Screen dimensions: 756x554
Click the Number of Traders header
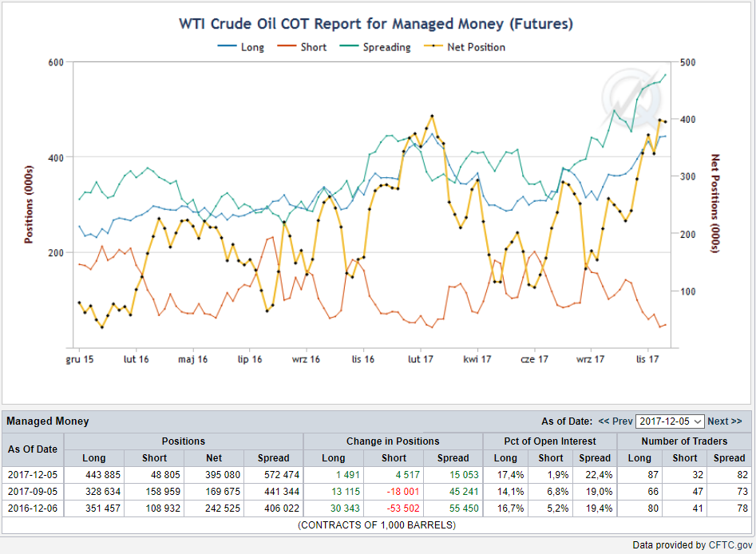click(x=684, y=441)
